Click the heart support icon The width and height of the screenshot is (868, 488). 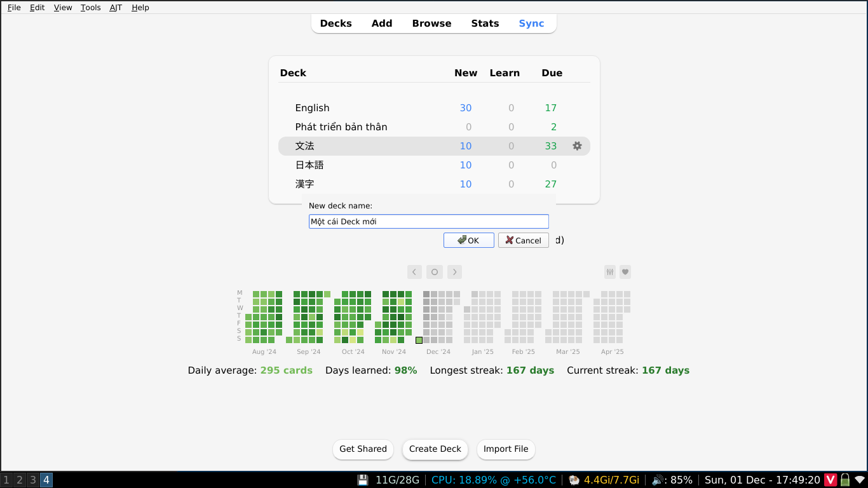pyautogui.click(x=625, y=272)
